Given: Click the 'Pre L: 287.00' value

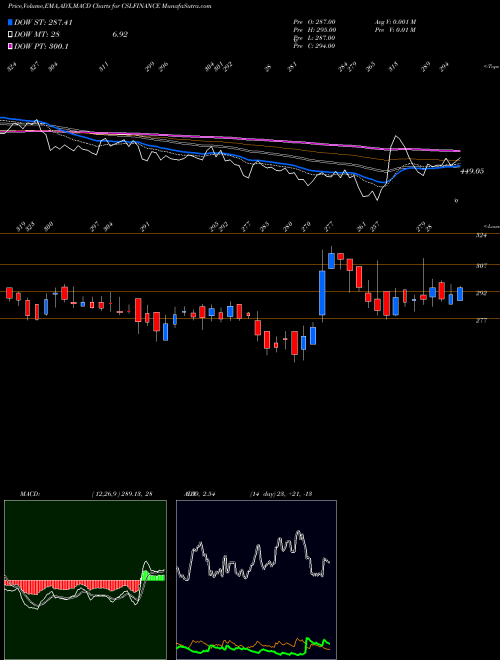Looking at the screenshot, I should coord(314,38).
